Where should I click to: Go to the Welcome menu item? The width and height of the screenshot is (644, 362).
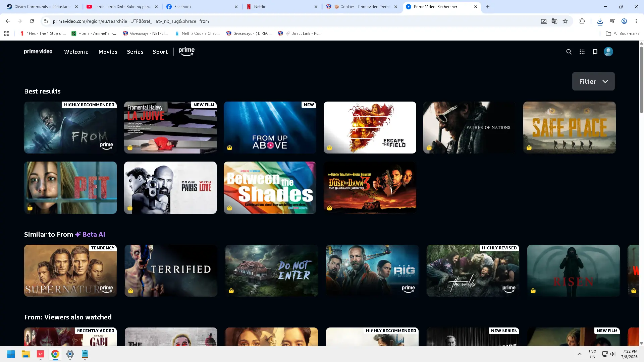[76, 52]
